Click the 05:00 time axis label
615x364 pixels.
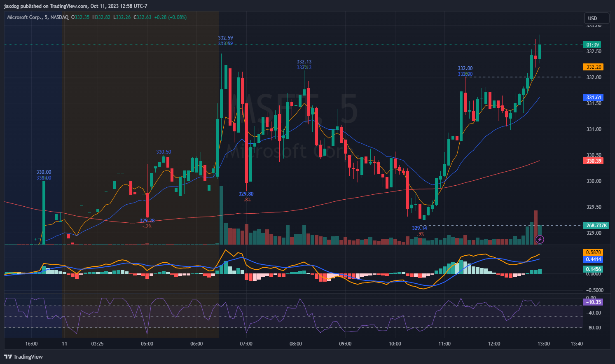(147, 344)
